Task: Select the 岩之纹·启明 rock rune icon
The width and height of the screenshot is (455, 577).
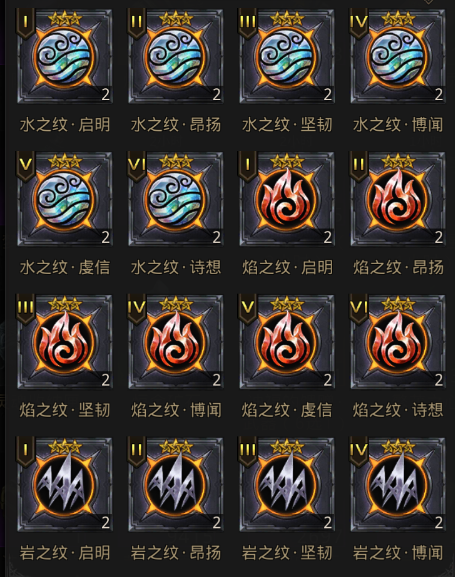Action: tap(64, 485)
